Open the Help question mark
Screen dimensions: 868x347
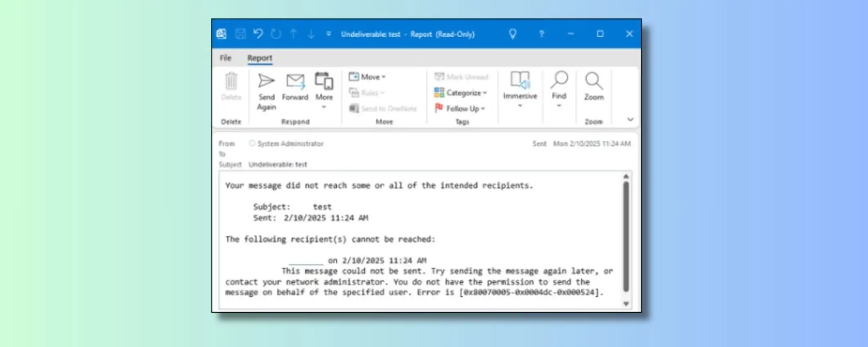541,34
